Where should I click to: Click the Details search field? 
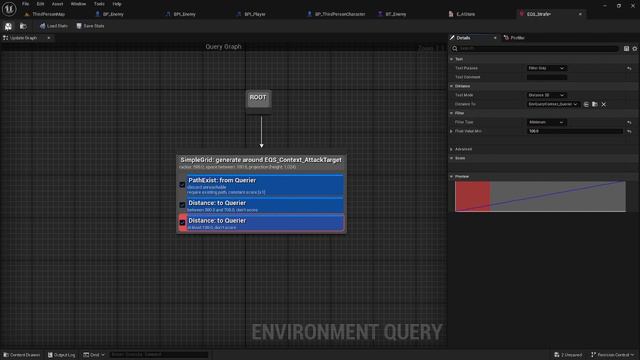tap(535, 49)
